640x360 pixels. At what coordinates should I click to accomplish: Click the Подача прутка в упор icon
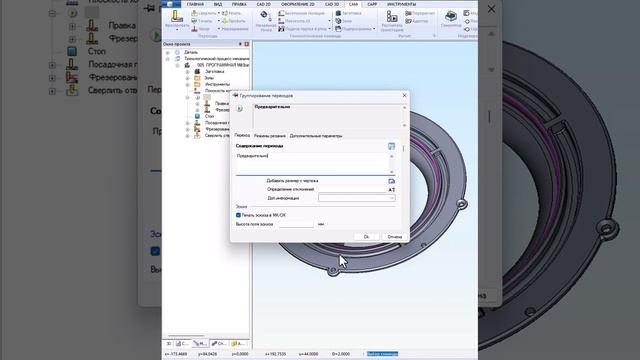click(x=281, y=29)
